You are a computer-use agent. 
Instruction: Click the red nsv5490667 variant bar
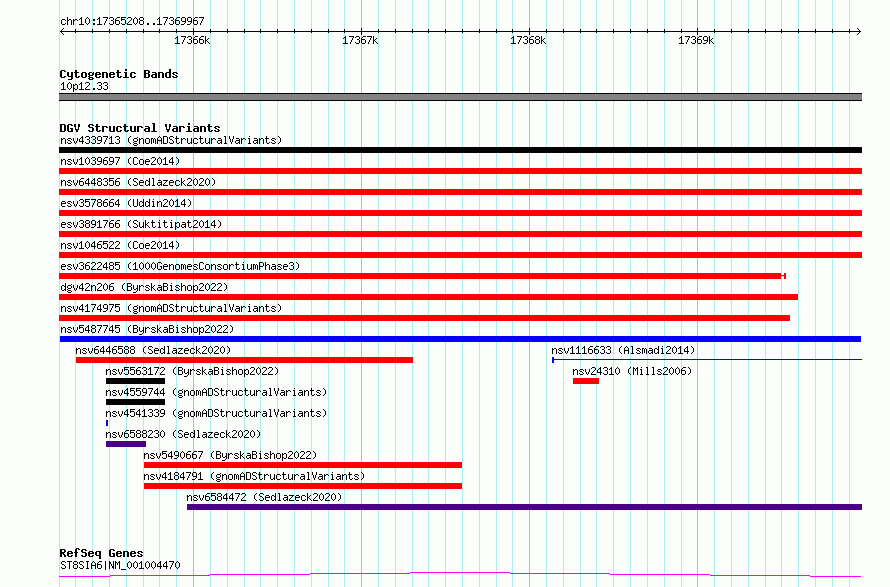click(x=303, y=465)
